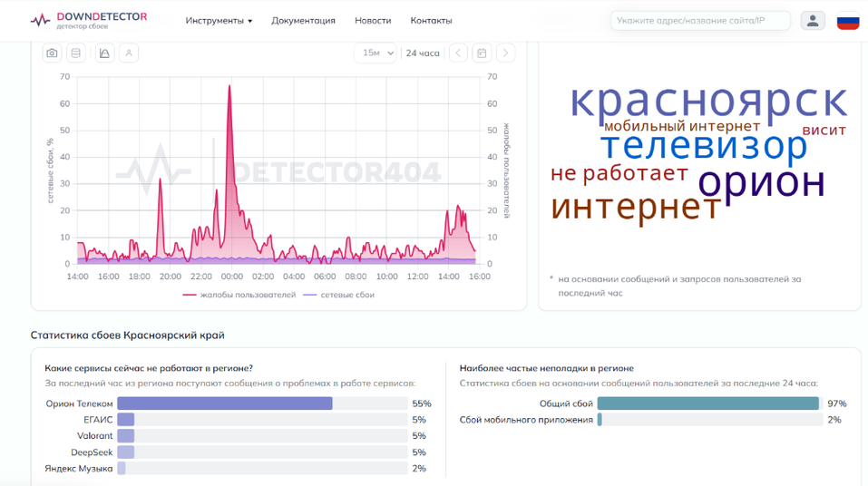Screen dimensions: 868x486
Task: Click the Общий сбой label
Action: (x=566, y=403)
